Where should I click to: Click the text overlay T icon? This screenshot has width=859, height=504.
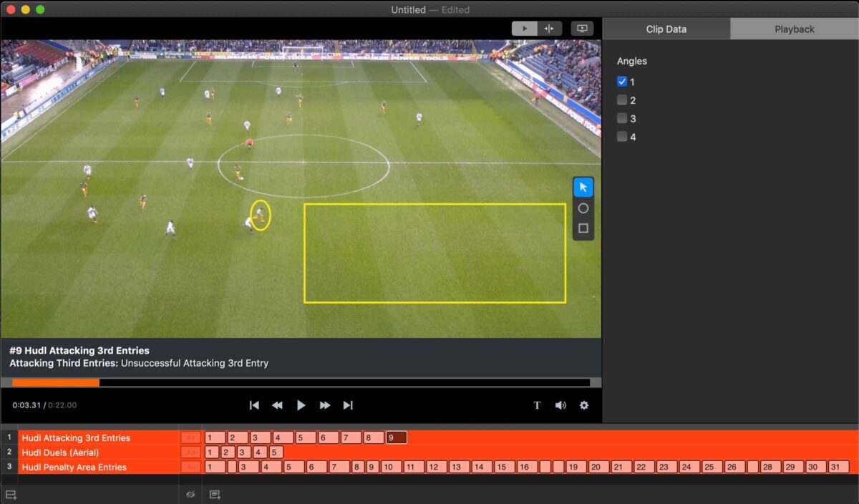[537, 405]
